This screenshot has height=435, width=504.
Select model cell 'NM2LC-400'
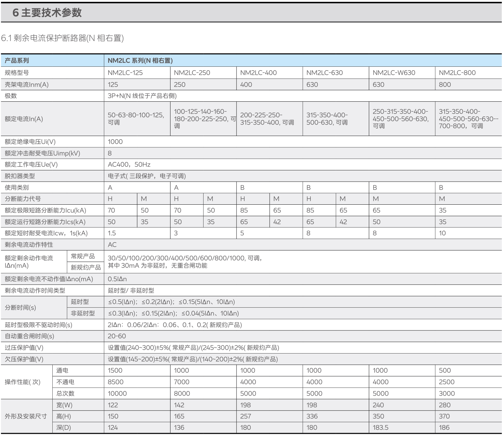click(x=258, y=73)
